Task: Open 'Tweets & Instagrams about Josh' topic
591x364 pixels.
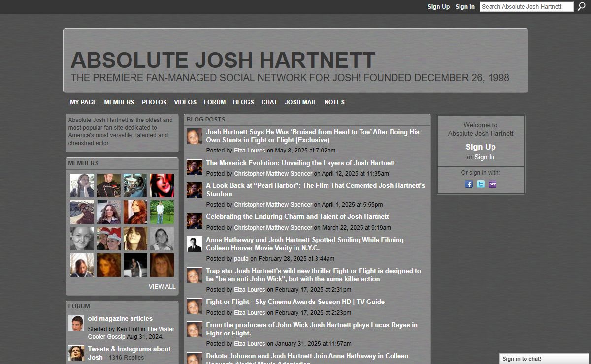Action: click(x=129, y=353)
